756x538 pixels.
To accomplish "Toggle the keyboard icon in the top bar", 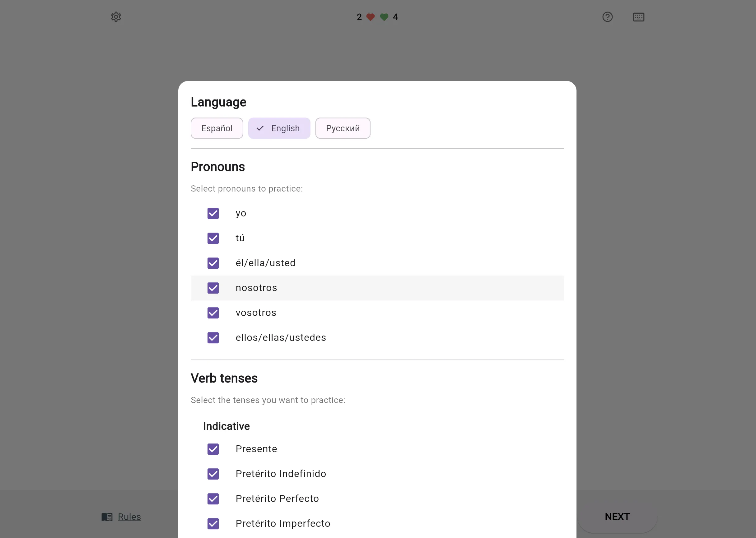I will pyautogui.click(x=638, y=17).
